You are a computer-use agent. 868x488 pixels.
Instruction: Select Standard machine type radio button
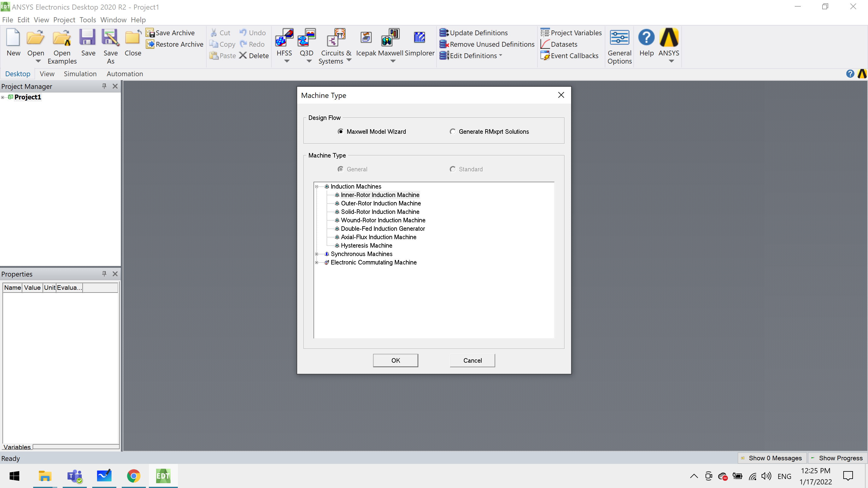452,169
